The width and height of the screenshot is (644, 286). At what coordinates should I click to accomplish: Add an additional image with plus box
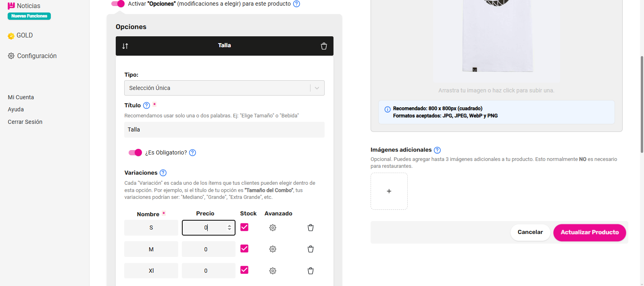coord(389,191)
